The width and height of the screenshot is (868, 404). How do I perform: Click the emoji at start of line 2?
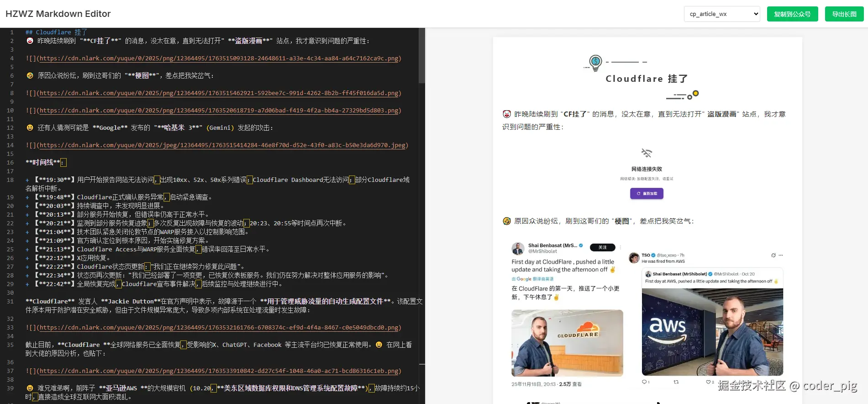[30, 41]
